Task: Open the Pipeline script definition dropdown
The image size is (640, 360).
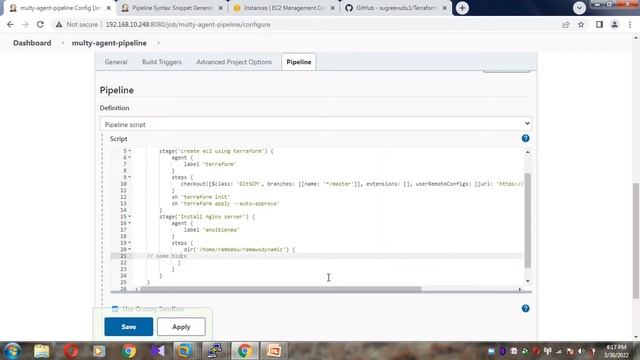Action: (x=316, y=124)
